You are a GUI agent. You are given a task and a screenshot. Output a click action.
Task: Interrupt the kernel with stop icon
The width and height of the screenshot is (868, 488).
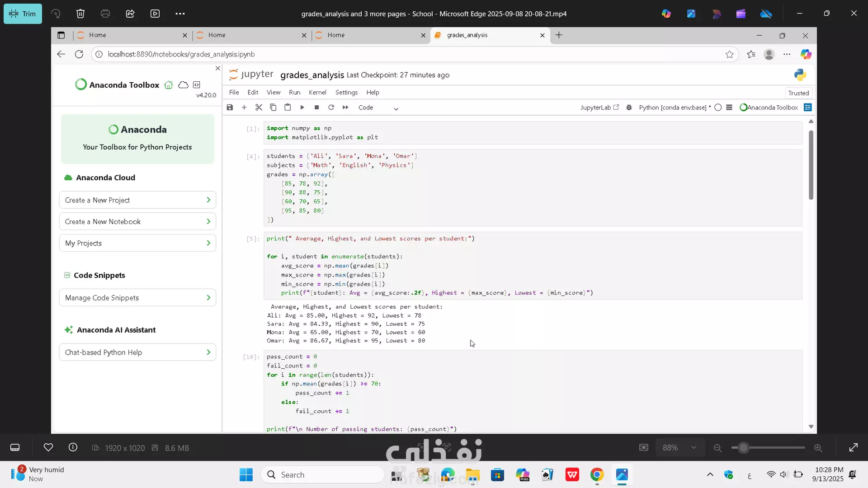[316, 108]
